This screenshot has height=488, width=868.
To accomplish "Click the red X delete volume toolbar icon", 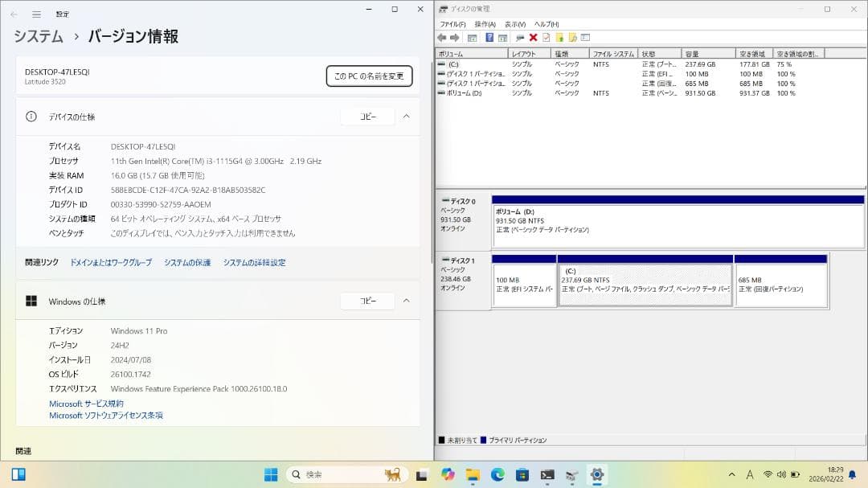I will (x=532, y=37).
